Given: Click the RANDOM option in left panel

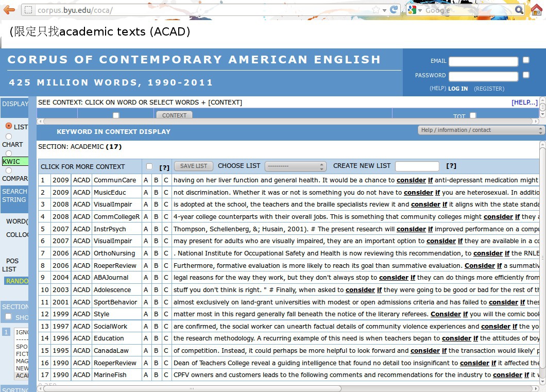Looking at the screenshot, I should (x=16, y=281).
